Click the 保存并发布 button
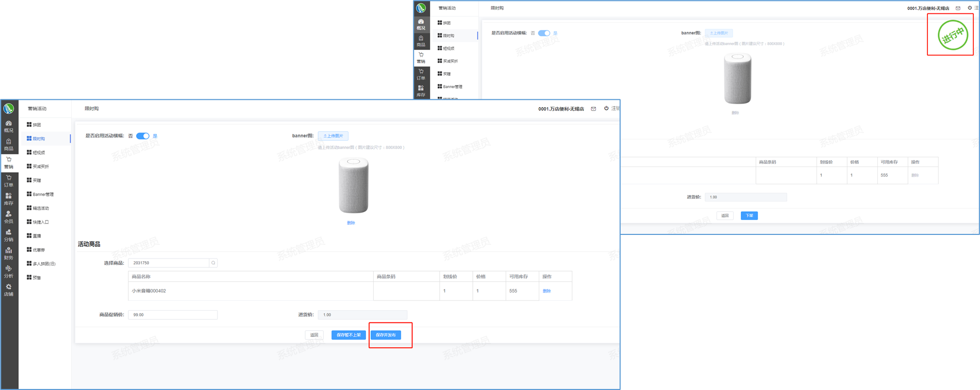980x390 pixels. tap(386, 335)
